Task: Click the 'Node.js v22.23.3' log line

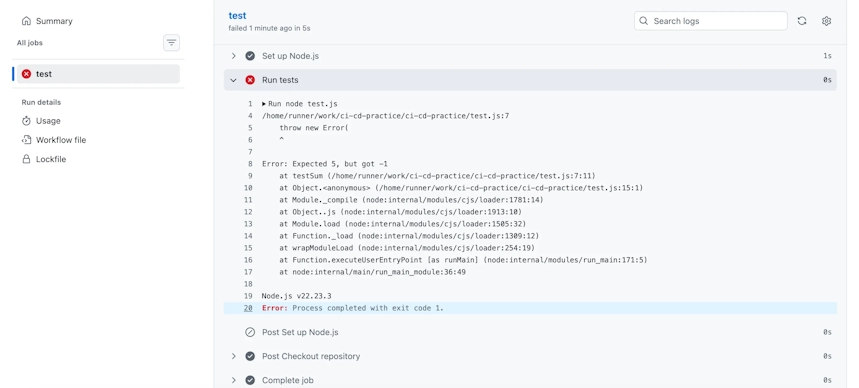Action: click(x=296, y=296)
